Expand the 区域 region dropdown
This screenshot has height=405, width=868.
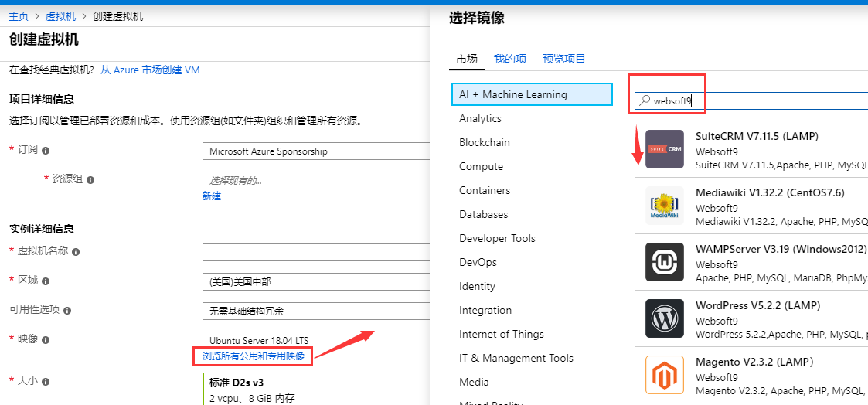click(x=315, y=281)
